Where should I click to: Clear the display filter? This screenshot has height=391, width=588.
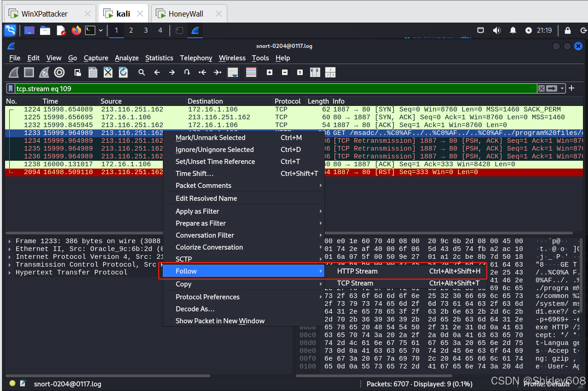coord(542,88)
